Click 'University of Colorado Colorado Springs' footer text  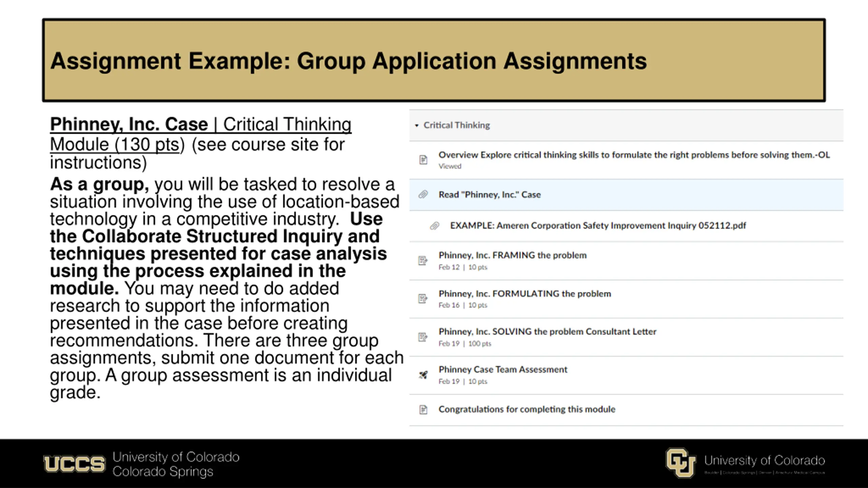pos(176,464)
